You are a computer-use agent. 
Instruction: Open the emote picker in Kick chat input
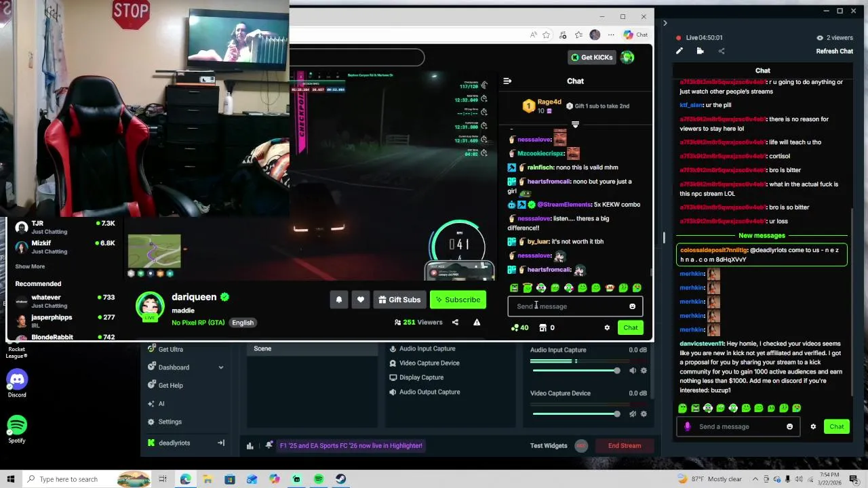[x=632, y=306]
